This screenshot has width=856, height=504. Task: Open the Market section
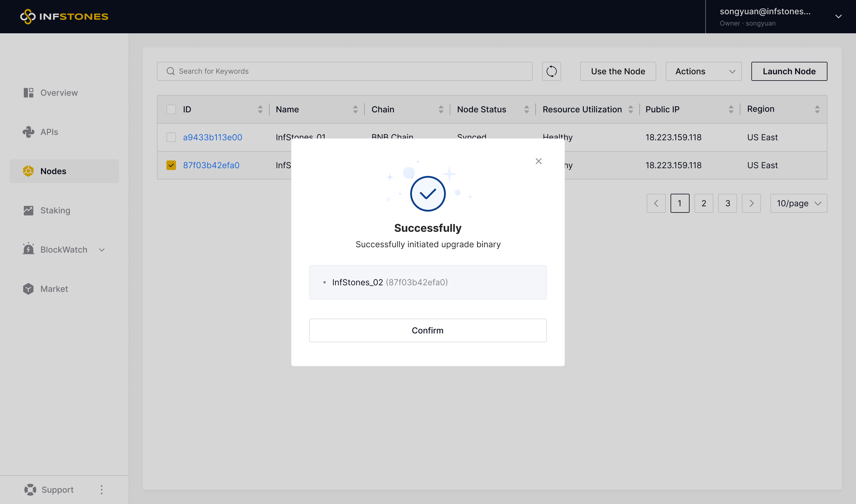pos(54,289)
